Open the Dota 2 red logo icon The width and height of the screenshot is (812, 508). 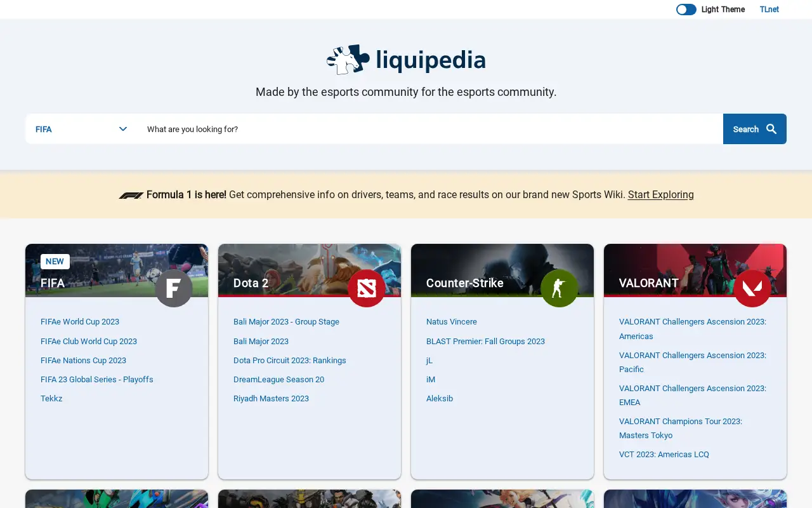(367, 288)
